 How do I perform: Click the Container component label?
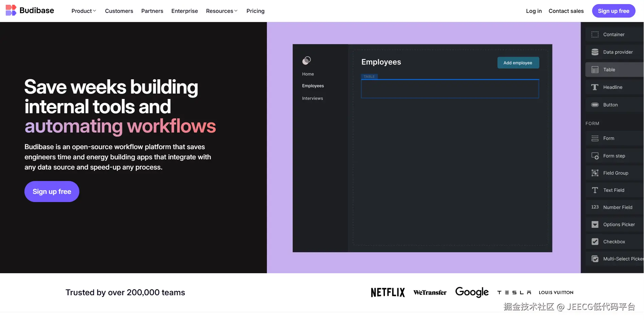coord(614,35)
